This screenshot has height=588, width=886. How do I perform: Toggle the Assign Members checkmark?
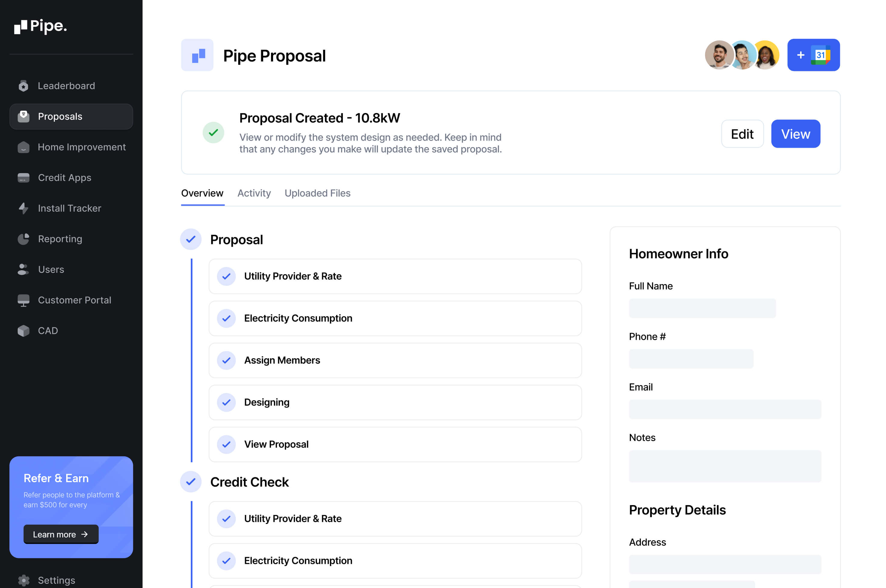pyautogui.click(x=226, y=360)
